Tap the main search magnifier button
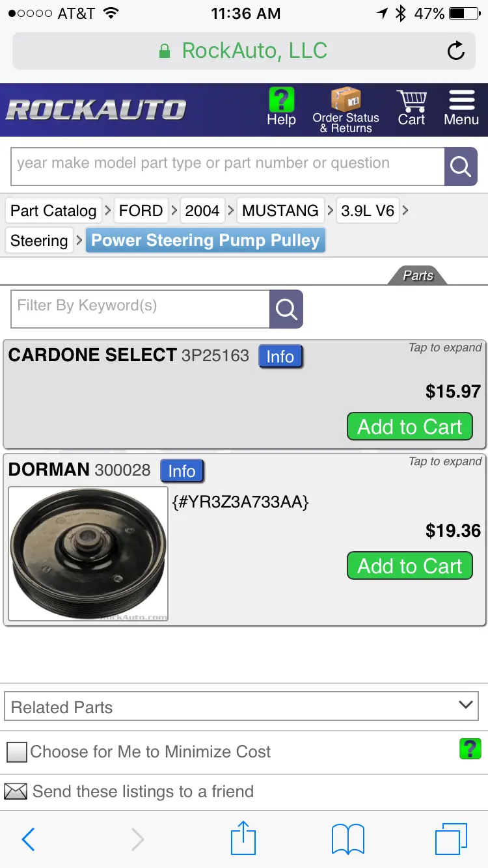Image resolution: width=488 pixels, height=868 pixels. point(461,167)
